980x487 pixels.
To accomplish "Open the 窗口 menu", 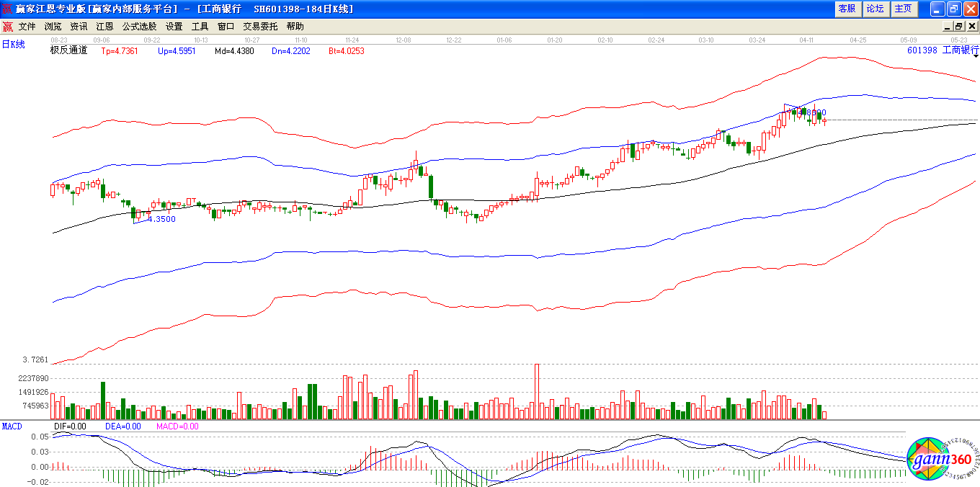I will tap(226, 27).
